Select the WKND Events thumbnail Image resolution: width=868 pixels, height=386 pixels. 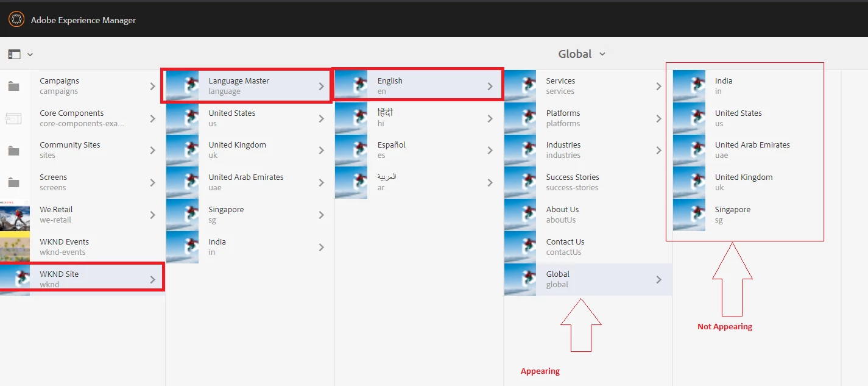15,247
